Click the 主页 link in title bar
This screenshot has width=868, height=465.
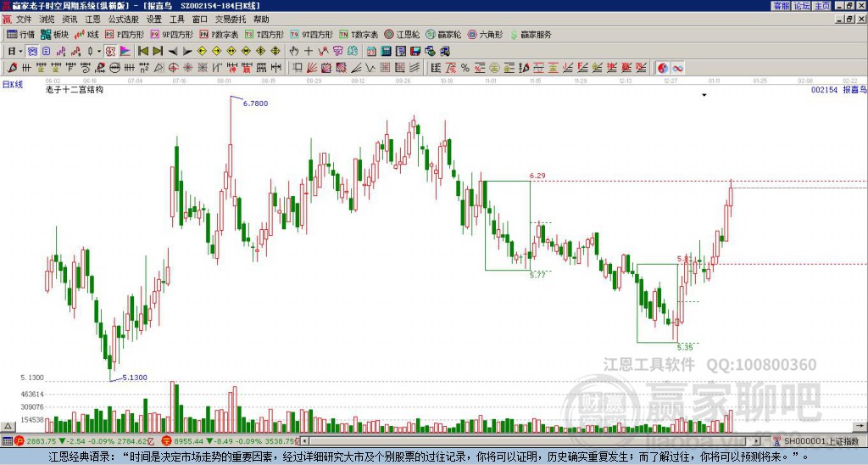(x=822, y=6)
